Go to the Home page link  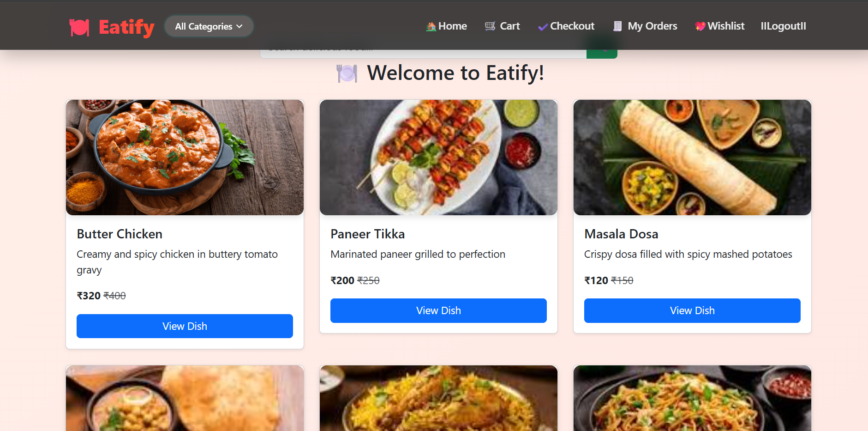click(452, 26)
